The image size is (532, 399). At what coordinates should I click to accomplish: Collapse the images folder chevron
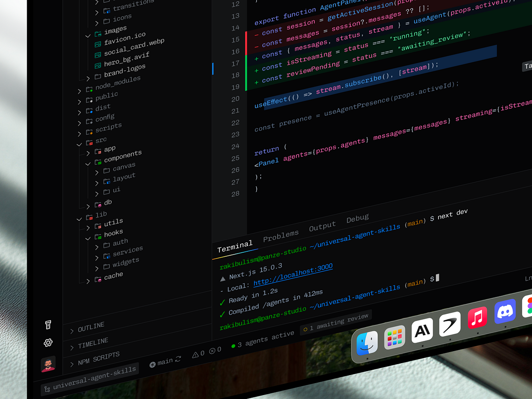pos(88,36)
